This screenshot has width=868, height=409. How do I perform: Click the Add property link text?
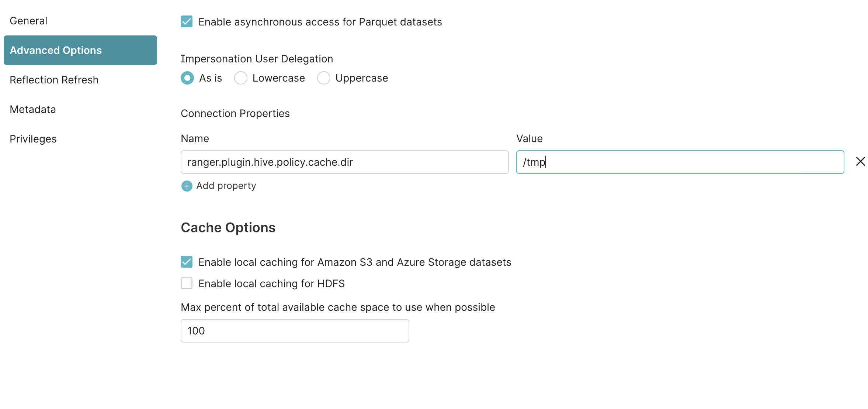(226, 186)
